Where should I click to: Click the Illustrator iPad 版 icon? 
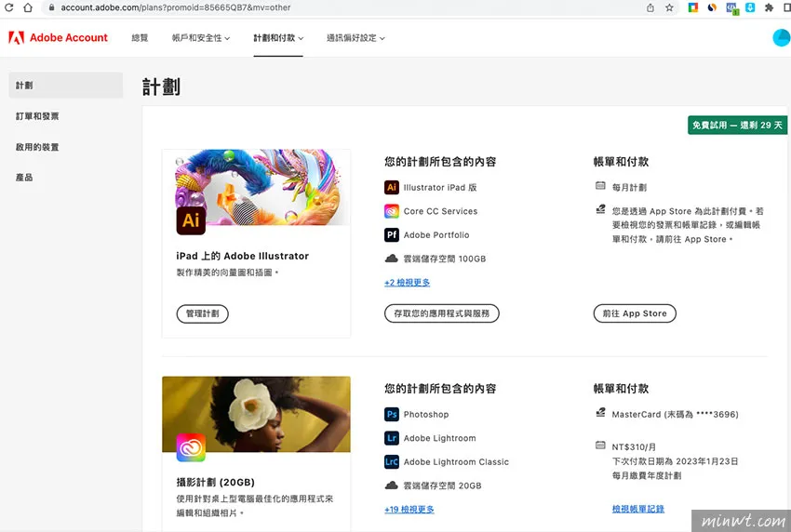tap(392, 187)
